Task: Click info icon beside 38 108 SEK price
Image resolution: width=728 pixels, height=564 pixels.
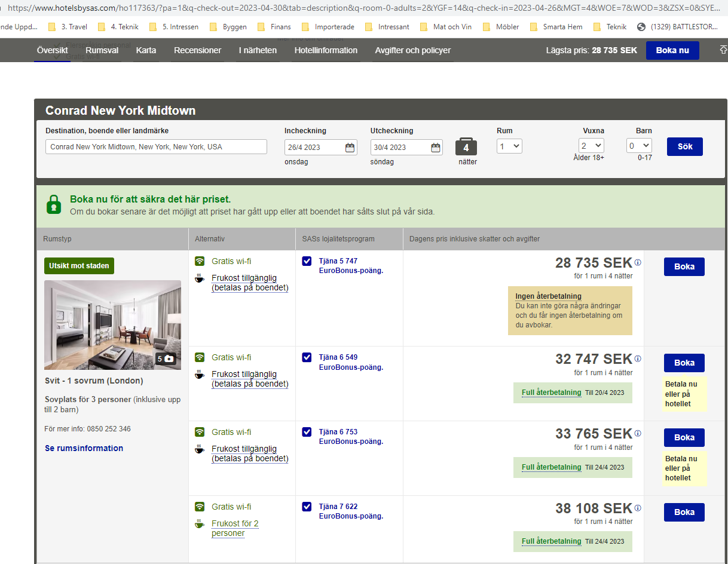Action: pos(638,508)
